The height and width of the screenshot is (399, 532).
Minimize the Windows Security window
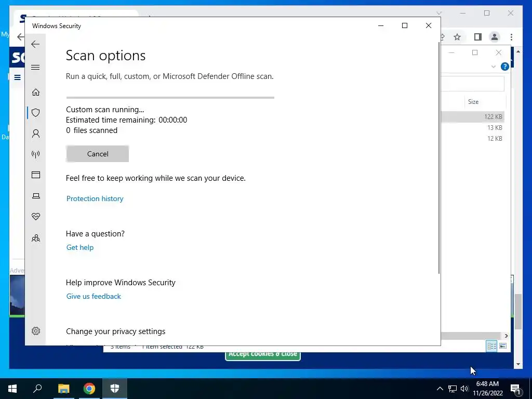(381, 26)
